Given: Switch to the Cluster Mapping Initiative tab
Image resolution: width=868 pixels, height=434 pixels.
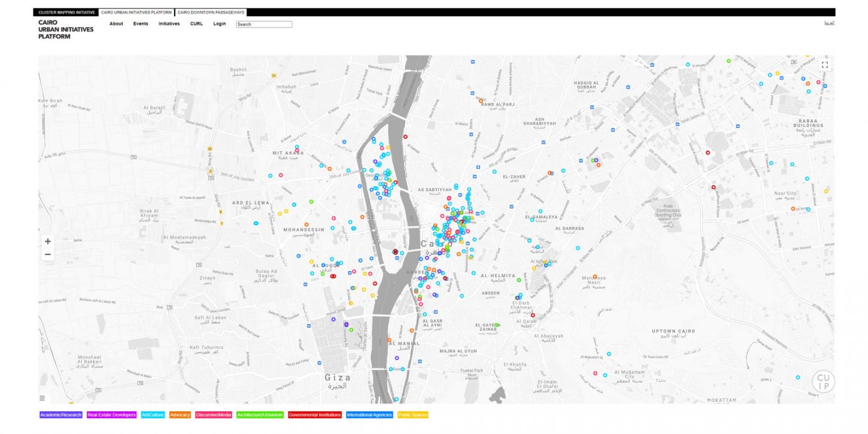Looking at the screenshot, I should pyautogui.click(x=67, y=13).
